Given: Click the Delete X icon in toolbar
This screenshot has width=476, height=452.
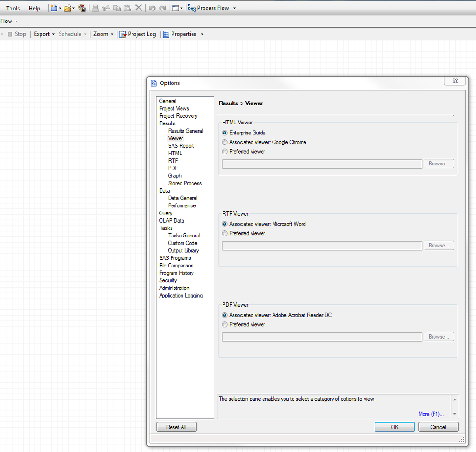Looking at the screenshot, I should (138, 8).
